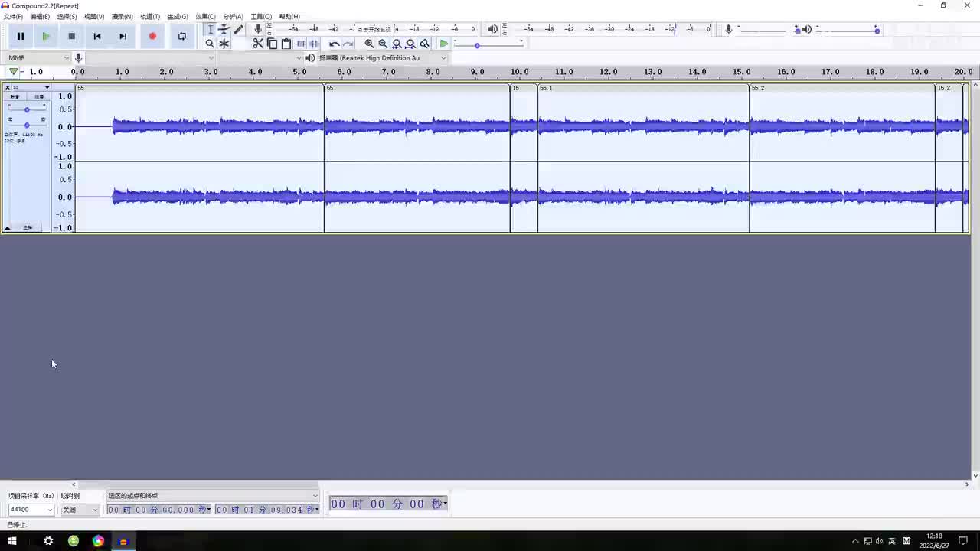The image size is (980, 551).
Task: Open the 编辑(E) menu
Action: 40,16
